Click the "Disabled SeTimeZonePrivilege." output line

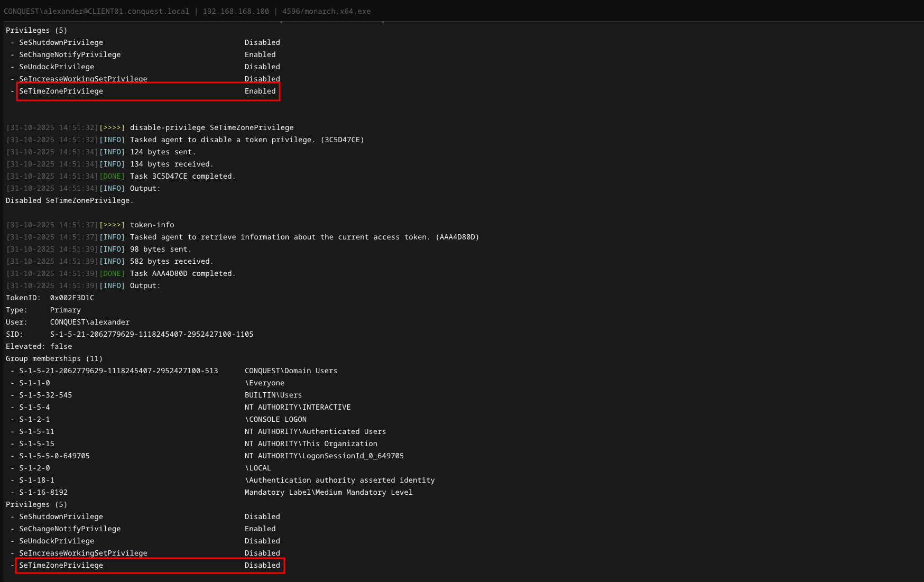point(69,200)
